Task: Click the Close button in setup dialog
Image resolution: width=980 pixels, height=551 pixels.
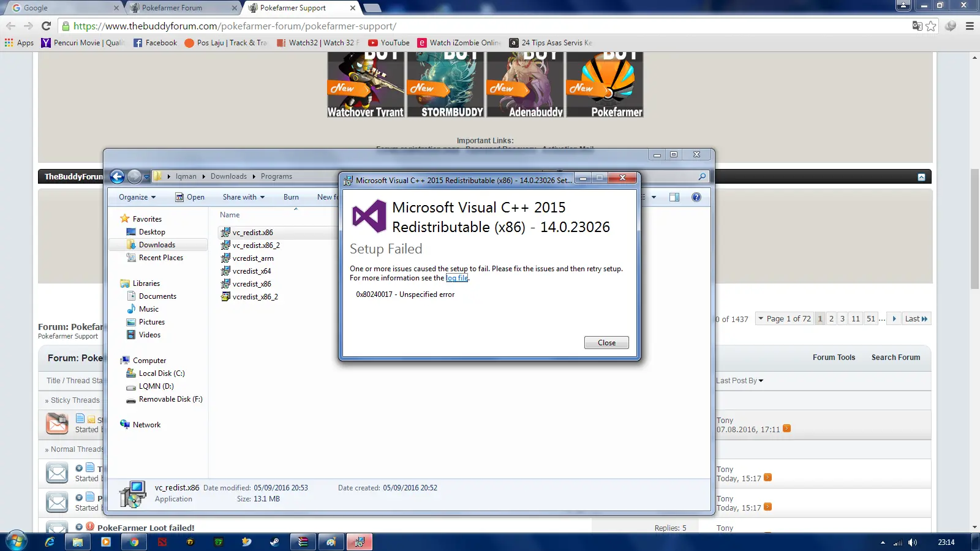Action: [x=606, y=343]
